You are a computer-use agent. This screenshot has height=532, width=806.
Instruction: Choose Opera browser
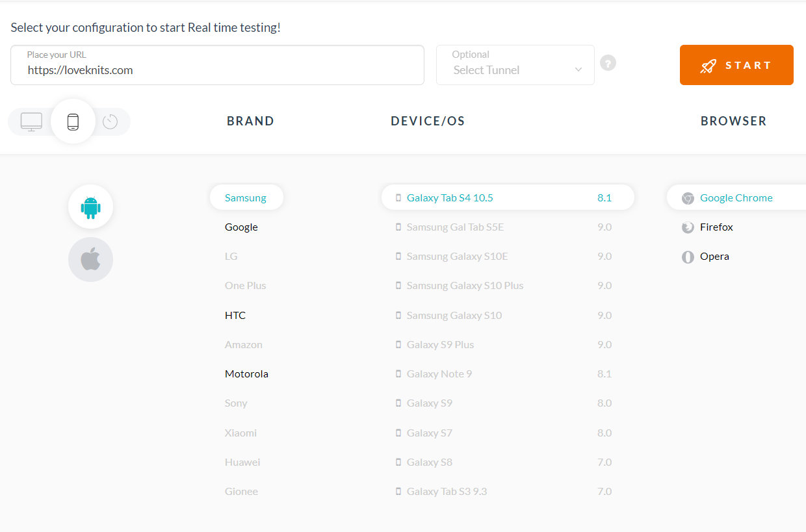point(714,257)
